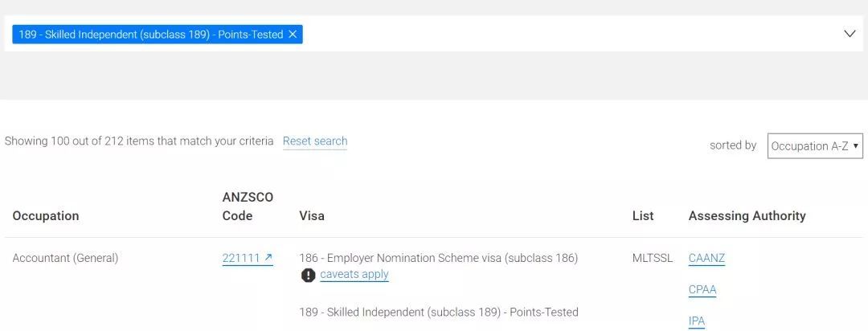
Task: Expand the visa filter dropdown chevron
Action: coord(850,34)
